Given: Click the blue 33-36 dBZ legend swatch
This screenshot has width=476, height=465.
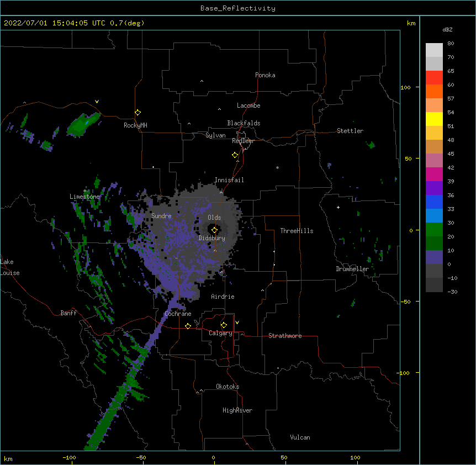Looking at the screenshot, I should [434, 202].
